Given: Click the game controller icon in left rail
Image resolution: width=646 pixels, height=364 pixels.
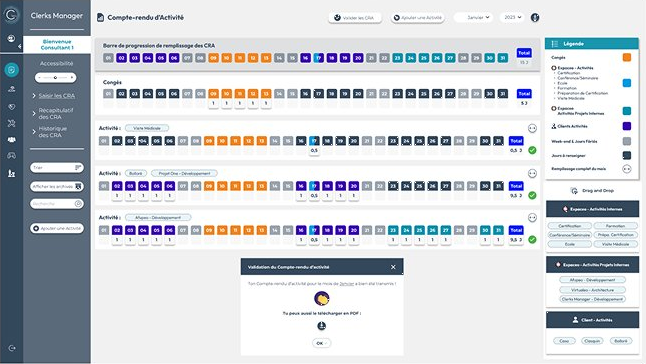Looking at the screenshot, I should pos(12,155).
